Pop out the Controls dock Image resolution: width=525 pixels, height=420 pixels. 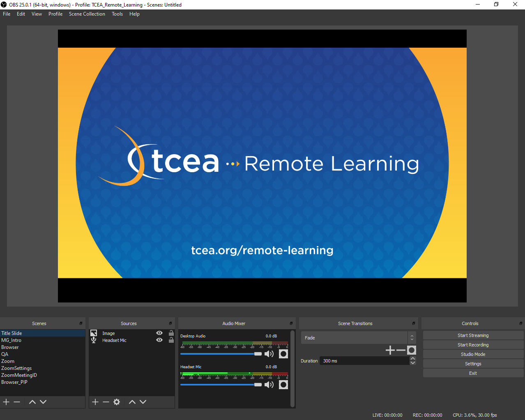521,323
